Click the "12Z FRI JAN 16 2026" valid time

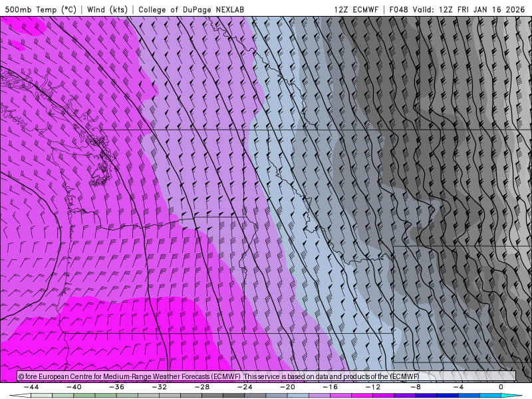point(481,9)
